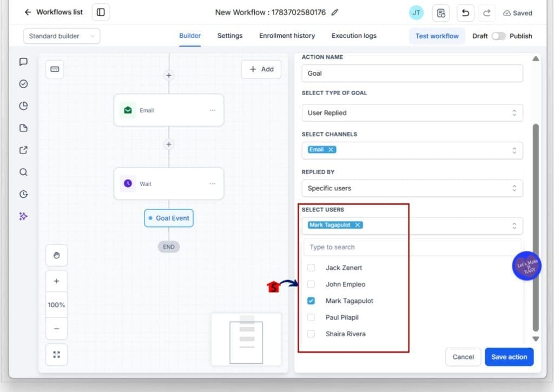The image size is (554, 392).
Task: Edit workflow name with pencil icon
Action: tap(334, 12)
